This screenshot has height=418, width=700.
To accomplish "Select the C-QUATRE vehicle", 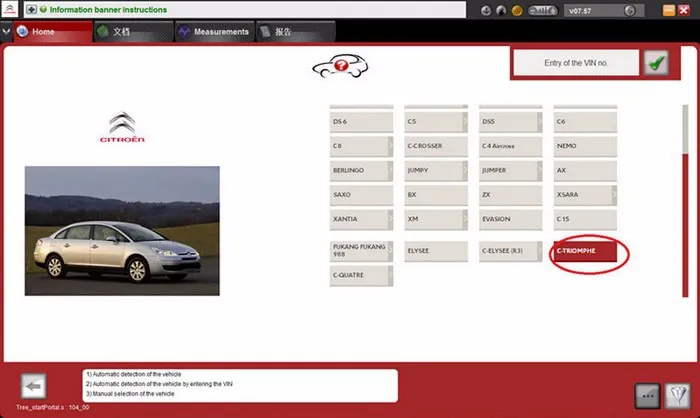I will tap(361, 276).
